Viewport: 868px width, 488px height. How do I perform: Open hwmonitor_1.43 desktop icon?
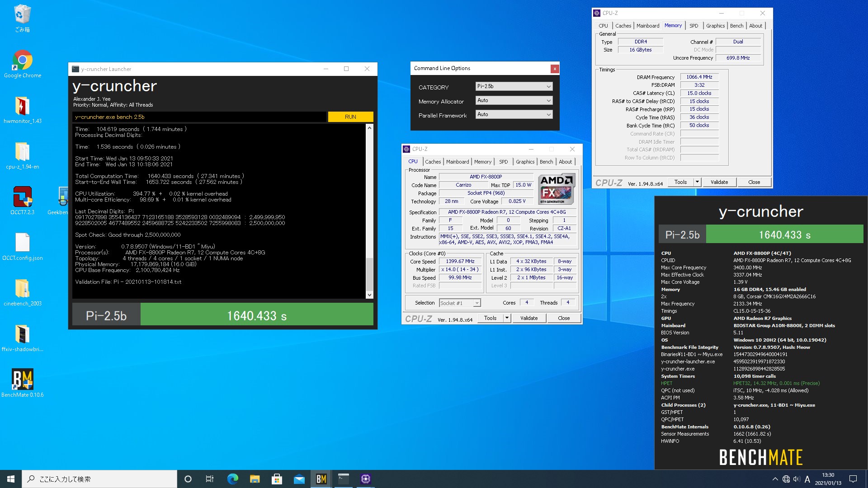point(22,110)
